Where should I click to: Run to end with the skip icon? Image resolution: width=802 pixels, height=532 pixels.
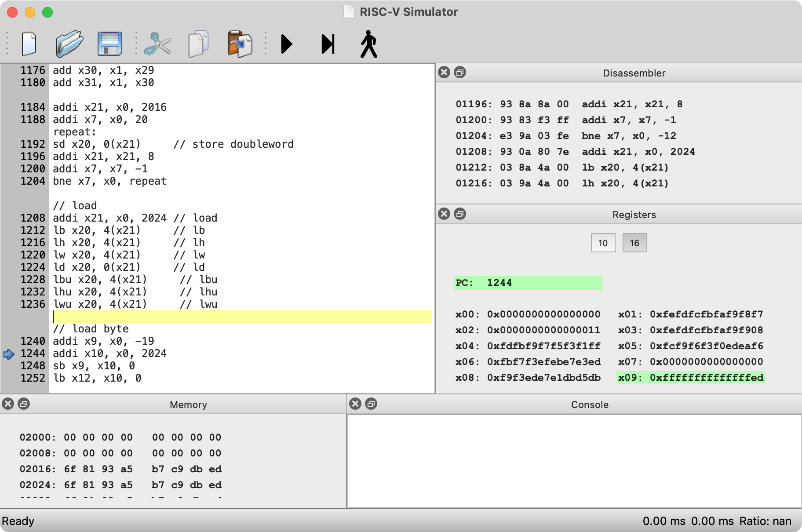tap(328, 44)
